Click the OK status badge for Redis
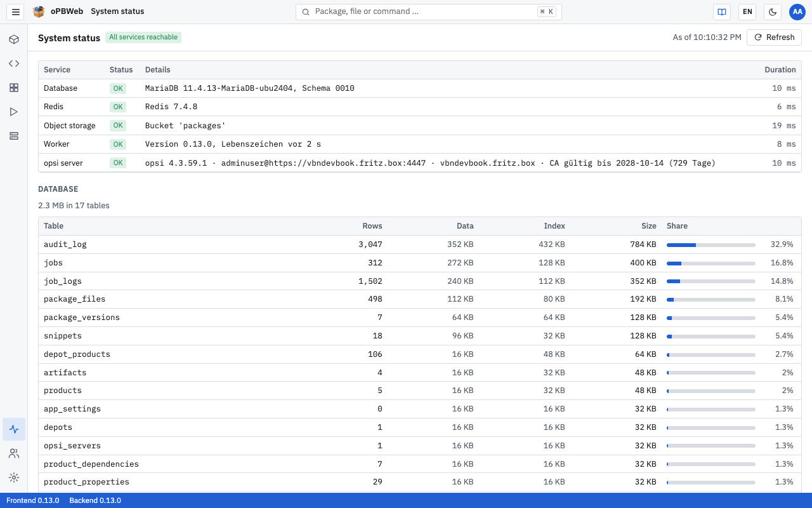The height and width of the screenshot is (508, 812). point(118,107)
